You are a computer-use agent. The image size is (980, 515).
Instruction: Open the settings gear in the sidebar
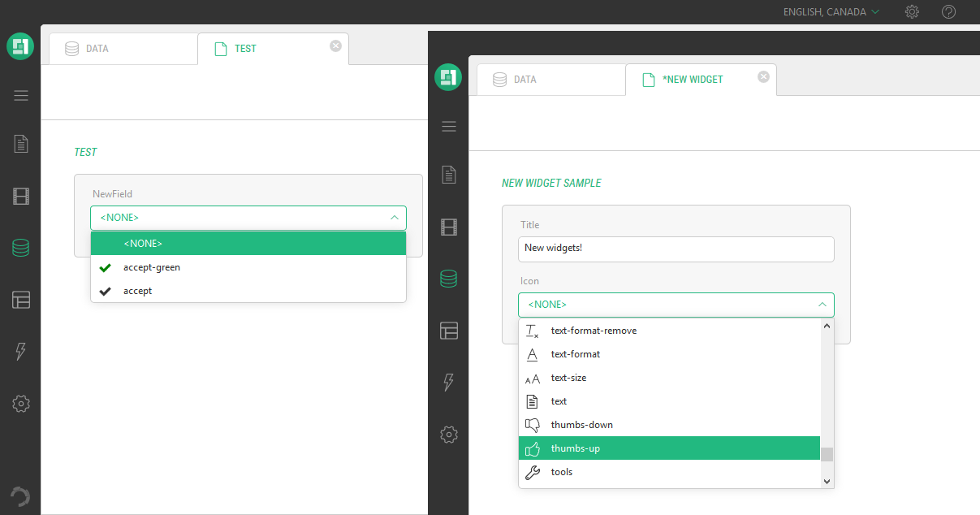point(20,404)
